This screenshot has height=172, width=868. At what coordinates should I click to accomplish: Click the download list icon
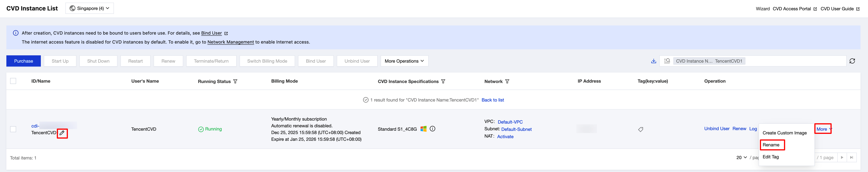653,61
